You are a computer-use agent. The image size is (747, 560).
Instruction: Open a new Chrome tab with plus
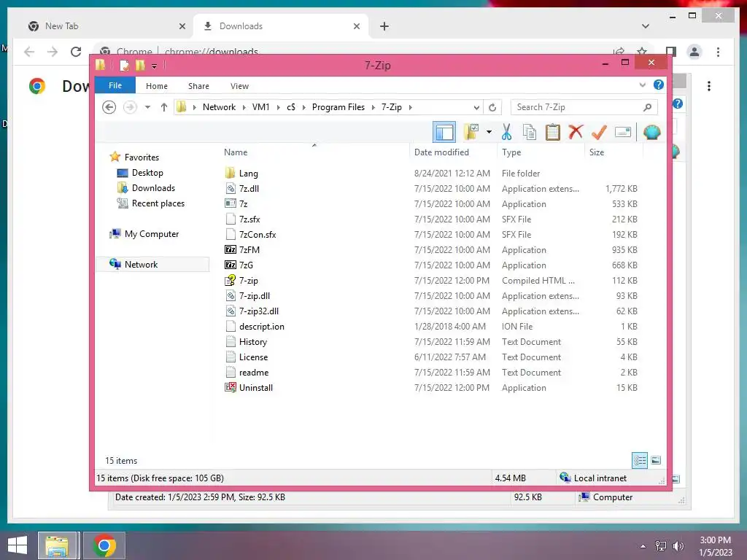click(x=384, y=26)
